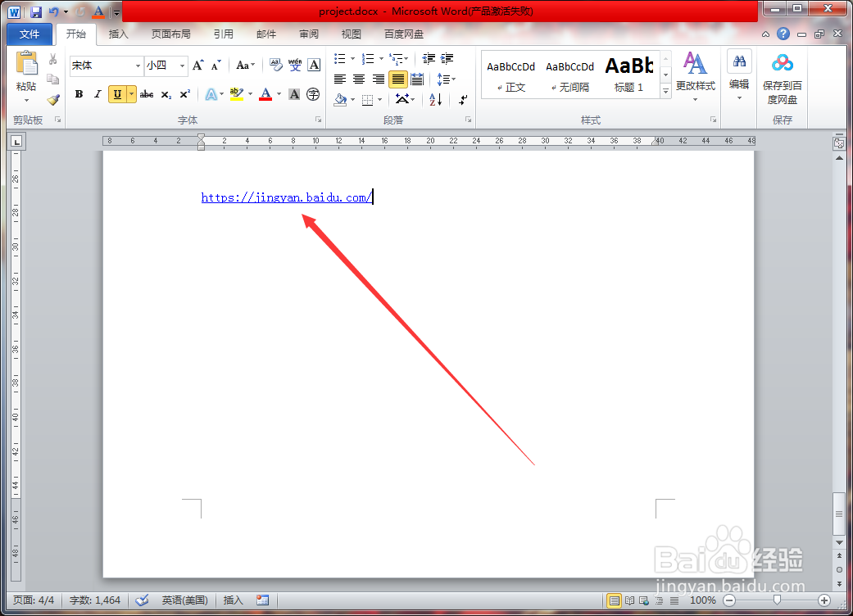Center align the paragraph

[x=359, y=79]
